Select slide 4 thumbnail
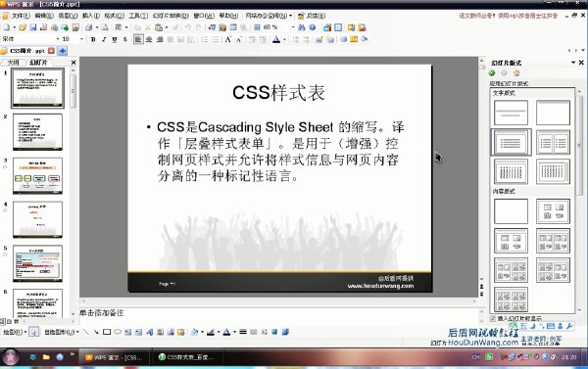The width and height of the screenshot is (588, 369). pyautogui.click(x=37, y=219)
